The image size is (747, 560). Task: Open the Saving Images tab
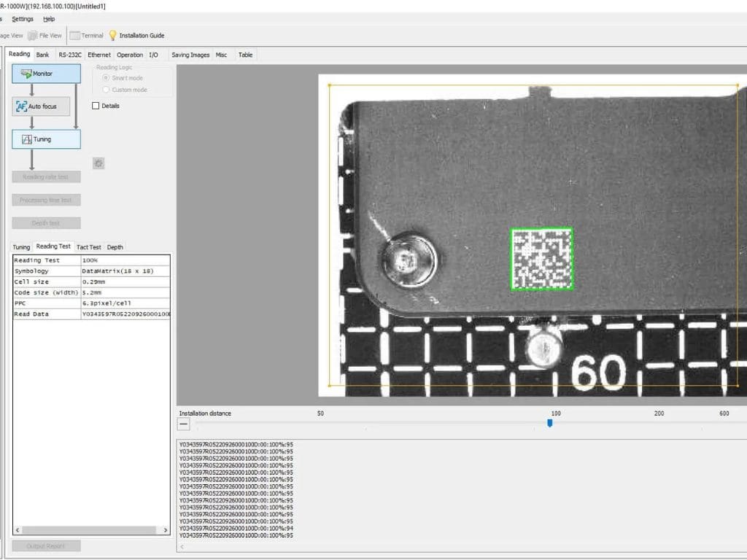tap(190, 55)
